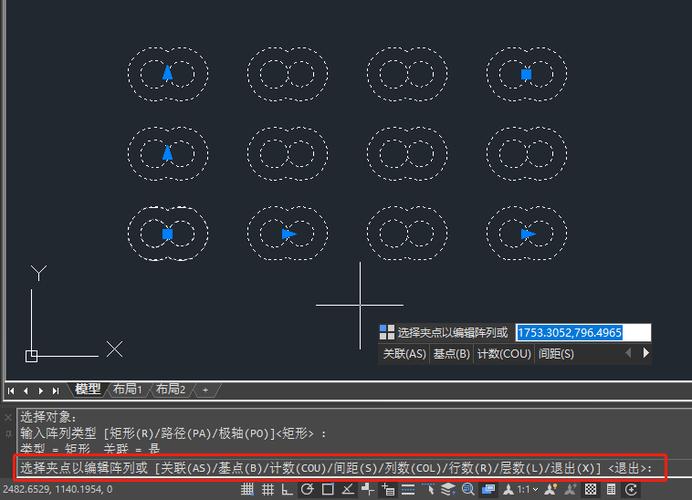Switch to the 布局1 layout tab
The height and width of the screenshot is (500, 692).
[x=127, y=389]
